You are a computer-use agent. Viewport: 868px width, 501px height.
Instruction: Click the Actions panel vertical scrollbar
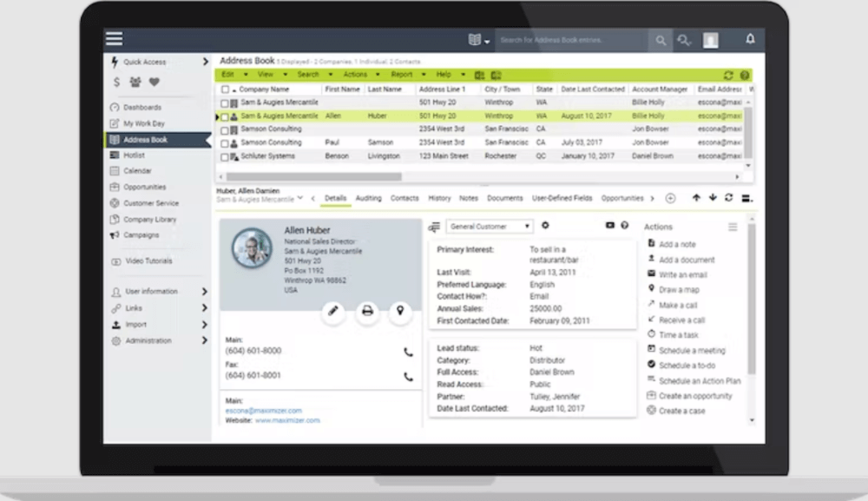[752, 299]
